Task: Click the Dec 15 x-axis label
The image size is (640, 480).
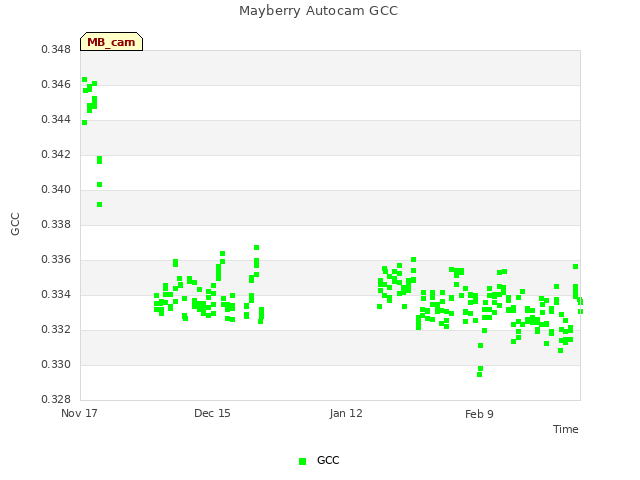Action: click(212, 413)
